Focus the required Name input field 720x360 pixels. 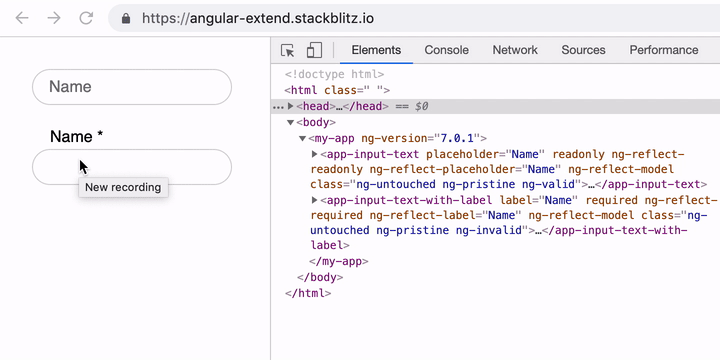132,167
